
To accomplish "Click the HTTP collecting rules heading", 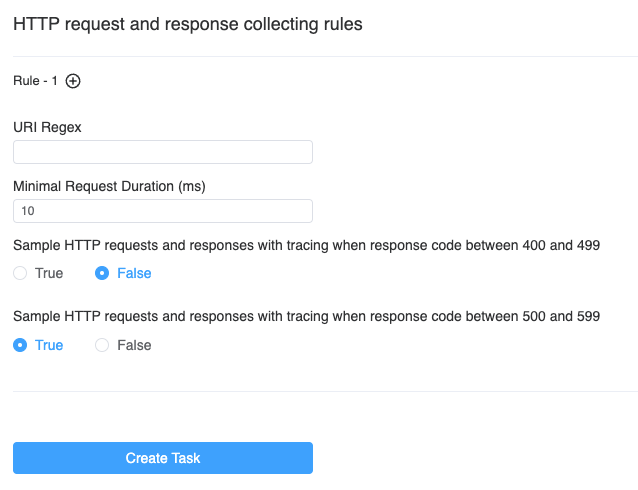I will click(187, 25).
